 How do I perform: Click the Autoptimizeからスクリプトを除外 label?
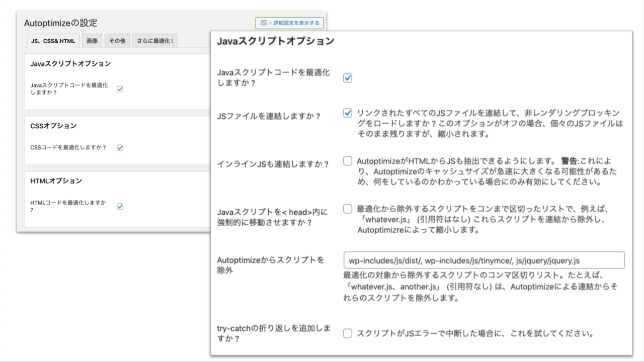271,265
